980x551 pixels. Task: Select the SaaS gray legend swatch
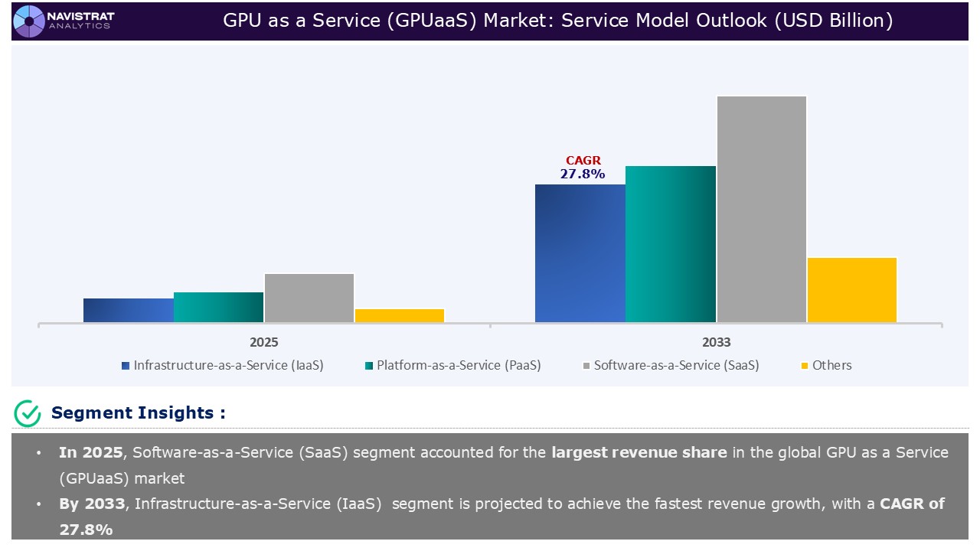(x=586, y=366)
